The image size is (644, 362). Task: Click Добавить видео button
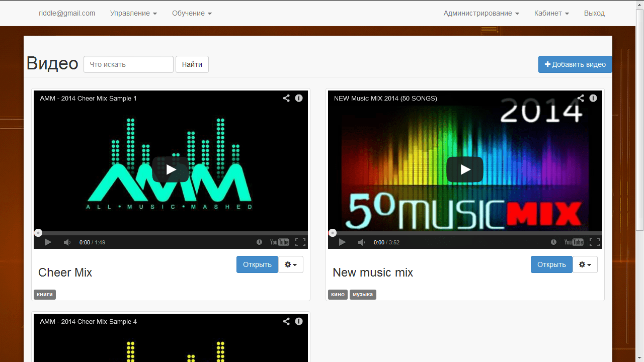(575, 64)
